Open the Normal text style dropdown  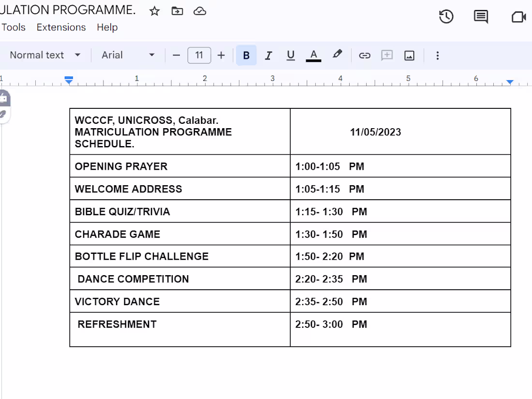pyautogui.click(x=45, y=55)
